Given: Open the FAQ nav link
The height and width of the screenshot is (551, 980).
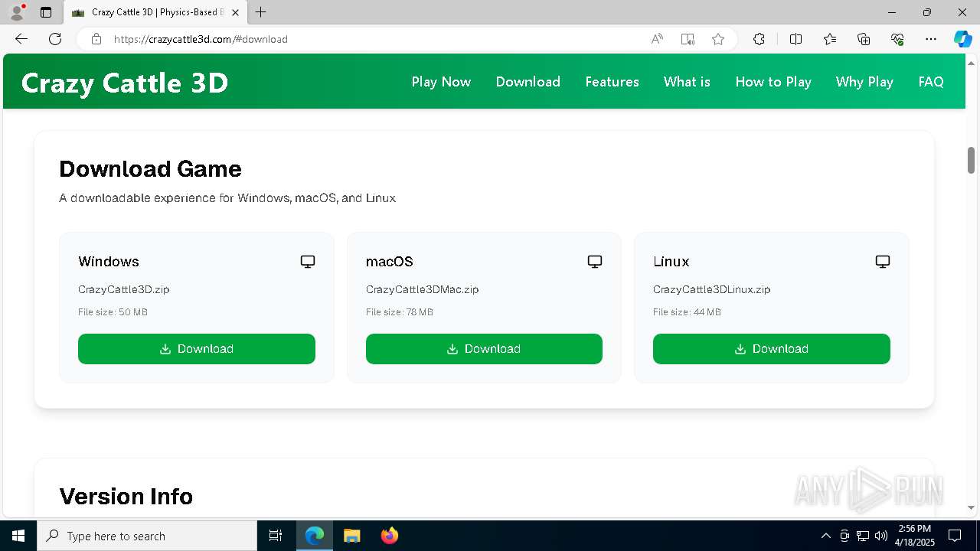Looking at the screenshot, I should [931, 82].
